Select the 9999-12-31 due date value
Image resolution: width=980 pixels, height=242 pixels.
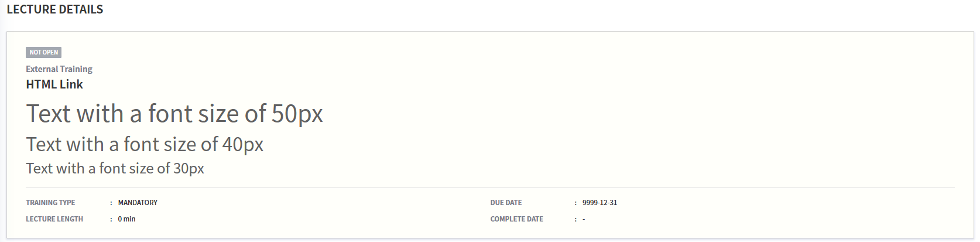[599, 203]
